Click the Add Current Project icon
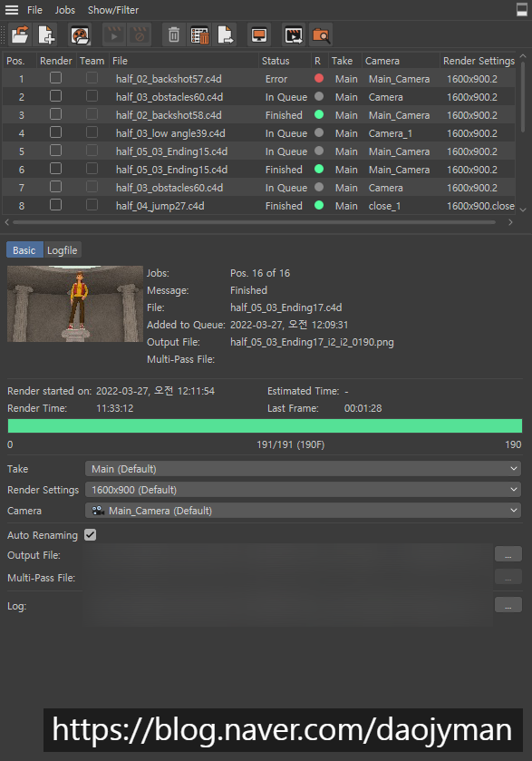532x761 pixels. (x=46, y=35)
